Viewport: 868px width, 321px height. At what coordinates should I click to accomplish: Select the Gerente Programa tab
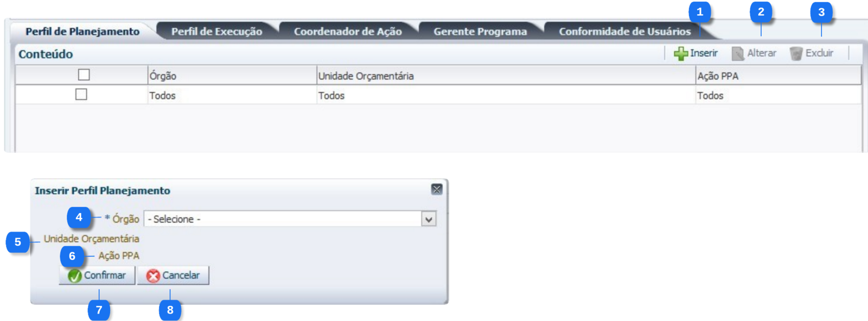tap(480, 31)
